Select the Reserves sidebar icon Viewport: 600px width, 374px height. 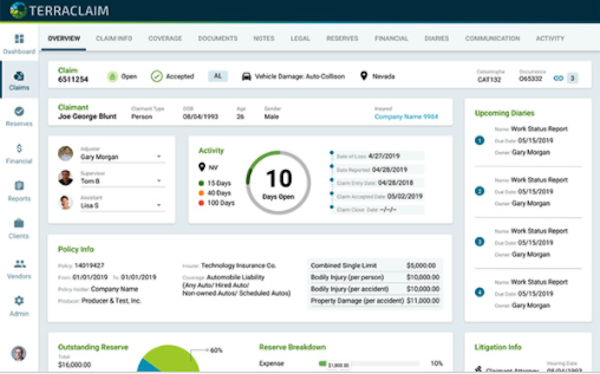coord(19,111)
